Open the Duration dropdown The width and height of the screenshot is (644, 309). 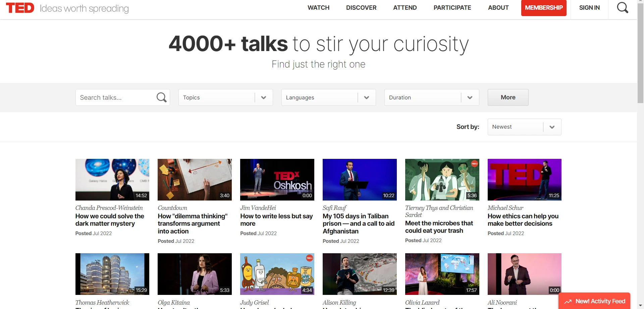(431, 97)
